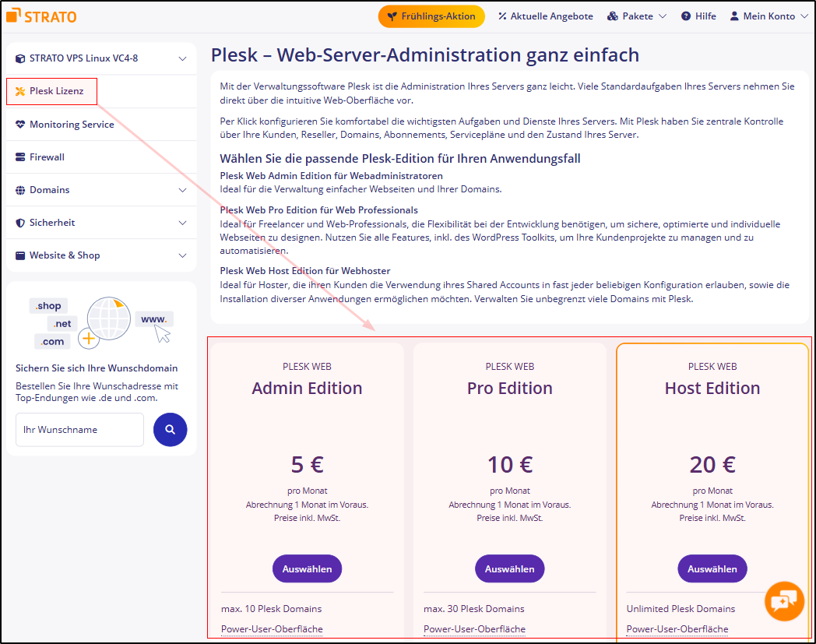Choose Auswählen for Pro Edition
The height and width of the screenshot is (644, 816).
[509, 569]
